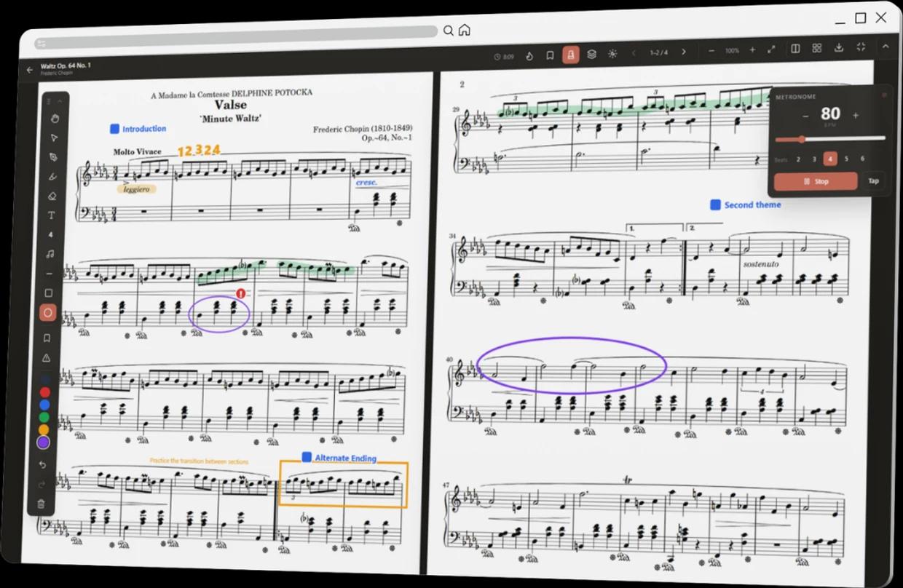This screenshot has width=903, height=588.
Task: Pick the blue color swatch
Action: coord(44,405)
